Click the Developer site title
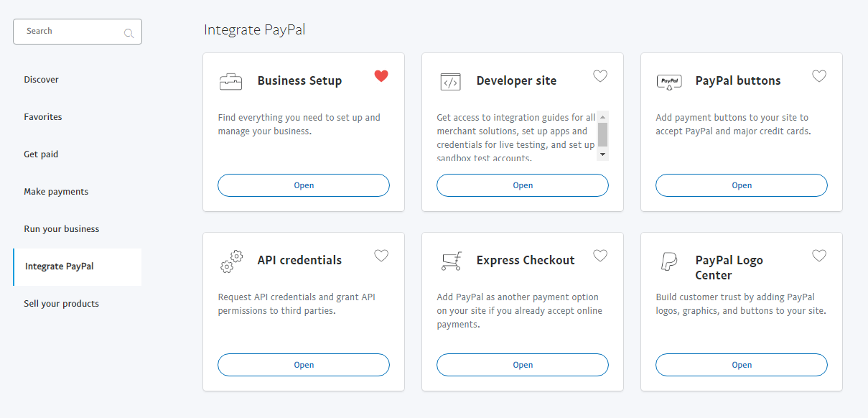868x418 pixels. (x=516, y=80)
